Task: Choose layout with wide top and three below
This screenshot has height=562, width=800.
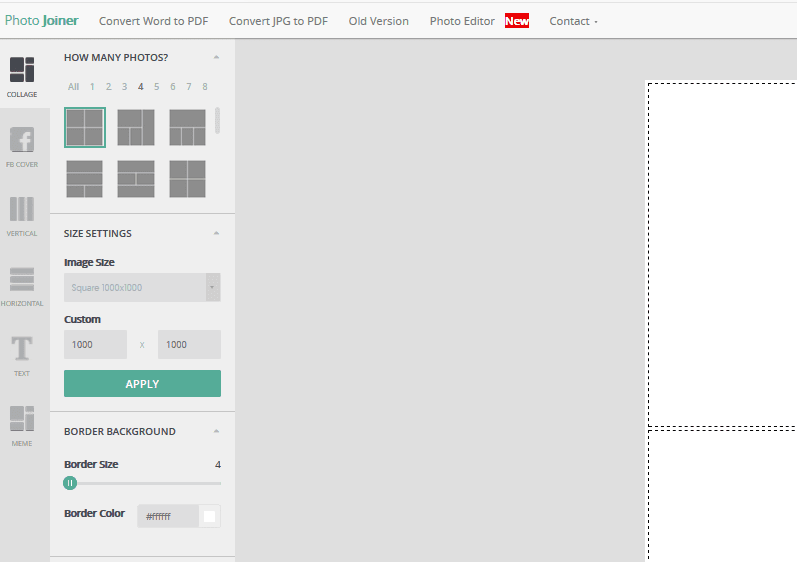Action: tap(187, 127)
